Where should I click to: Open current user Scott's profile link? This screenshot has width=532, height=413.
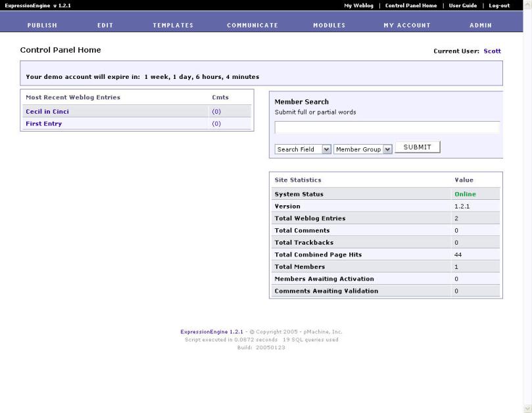tap(492, 51)
